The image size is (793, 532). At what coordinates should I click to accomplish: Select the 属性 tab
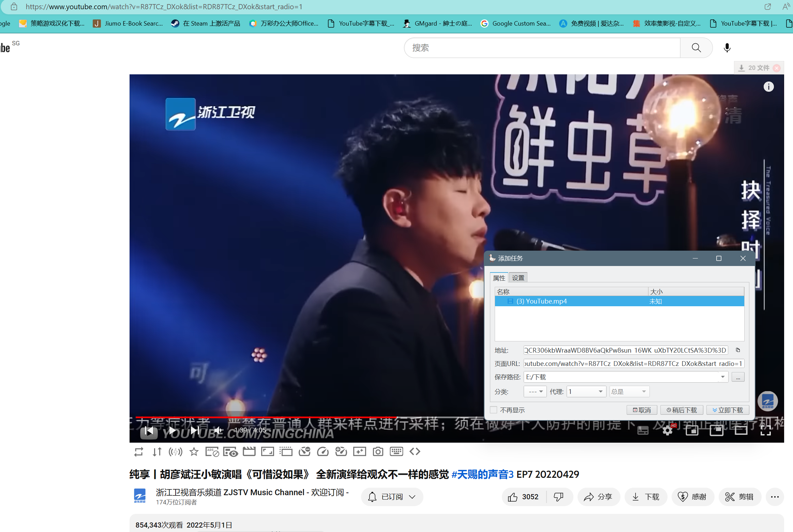[499, 278]
